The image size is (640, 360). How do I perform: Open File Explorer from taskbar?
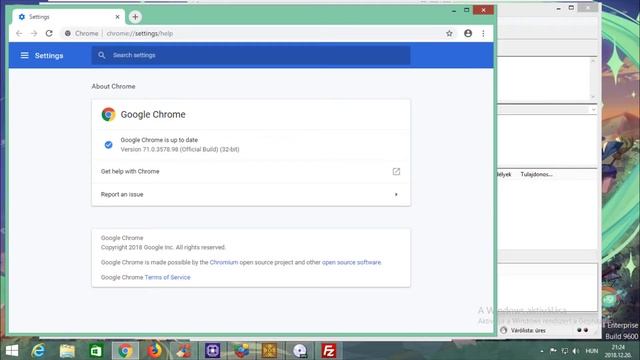tap(67, 351)
